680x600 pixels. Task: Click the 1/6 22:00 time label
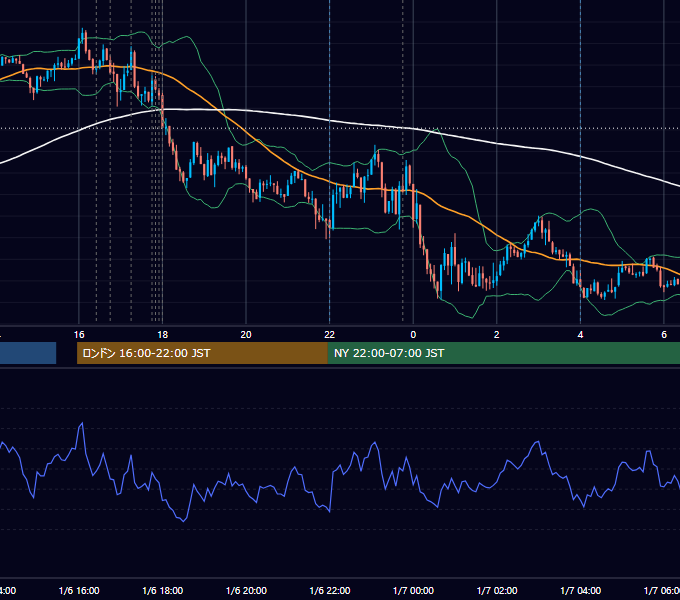click(x=330, y=590)
